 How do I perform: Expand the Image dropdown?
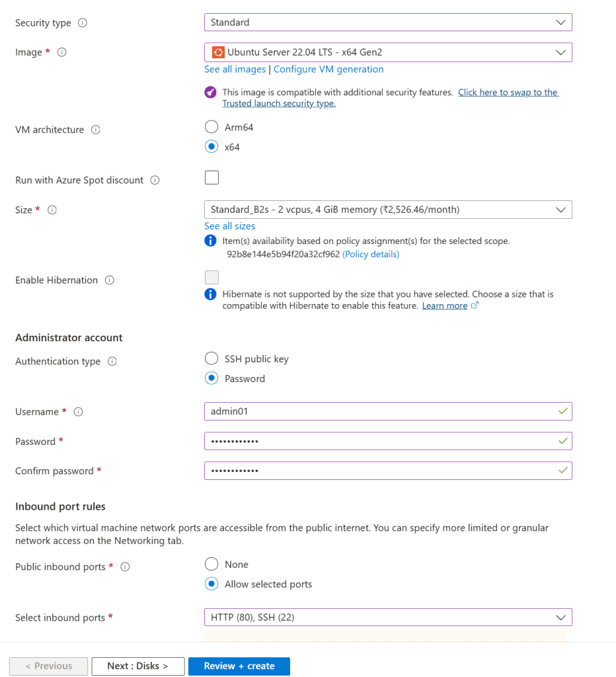(388, 52)
